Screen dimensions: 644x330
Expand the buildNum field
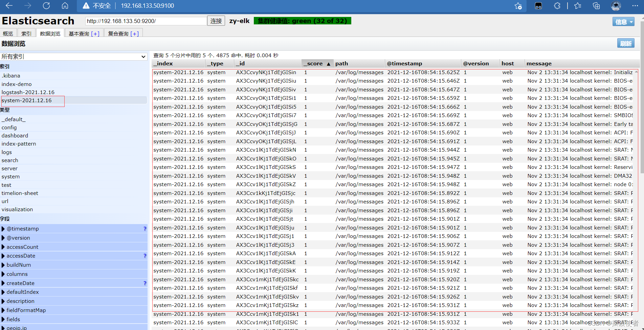[3, 265]
